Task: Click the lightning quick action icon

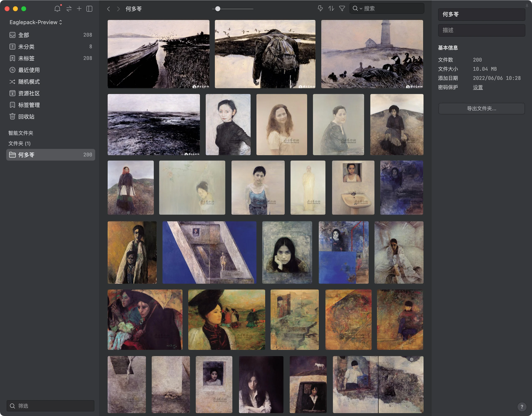Action: point(320,9)
